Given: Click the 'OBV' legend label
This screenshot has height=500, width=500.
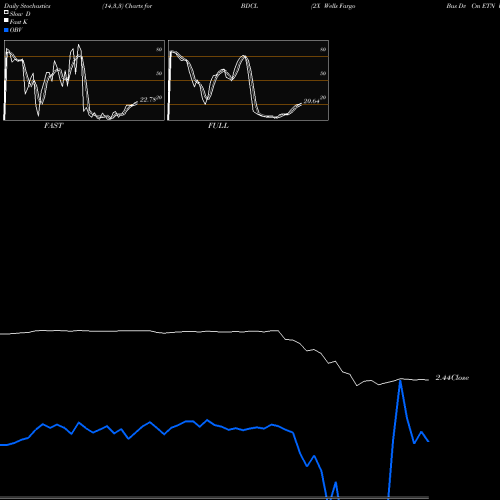Looking at the screenshot, I should 16,30.
